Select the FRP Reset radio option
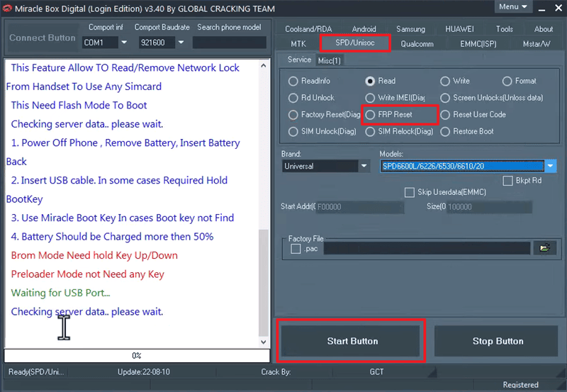Viewport: 567px width, 392px height. pyautogui.click(x=371, y=115)
